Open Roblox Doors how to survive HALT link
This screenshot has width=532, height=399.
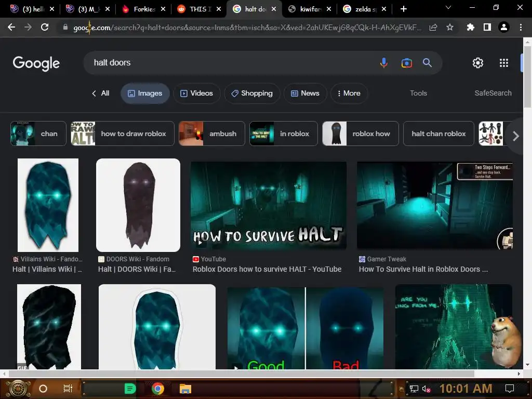[267, 270]
